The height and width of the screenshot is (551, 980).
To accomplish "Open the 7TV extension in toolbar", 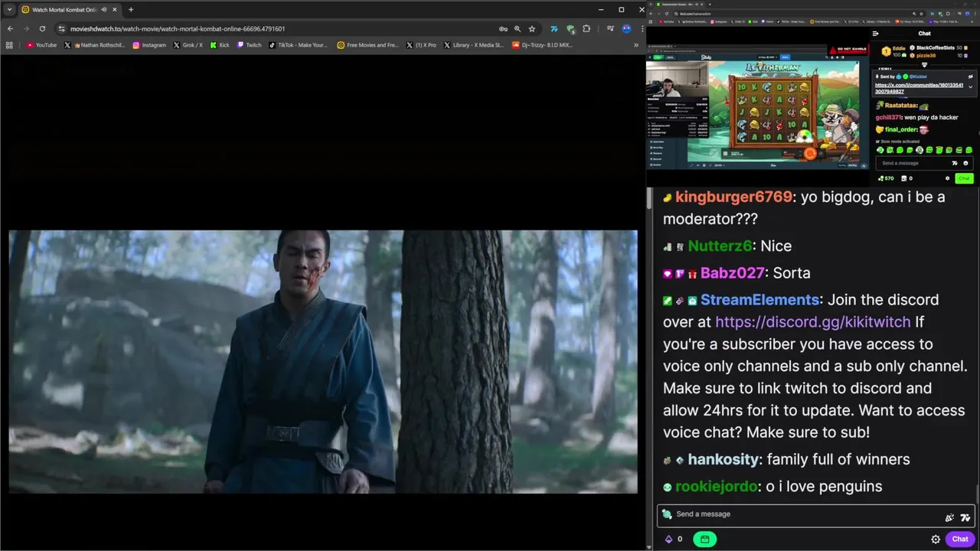I will [x=554, y=29].
